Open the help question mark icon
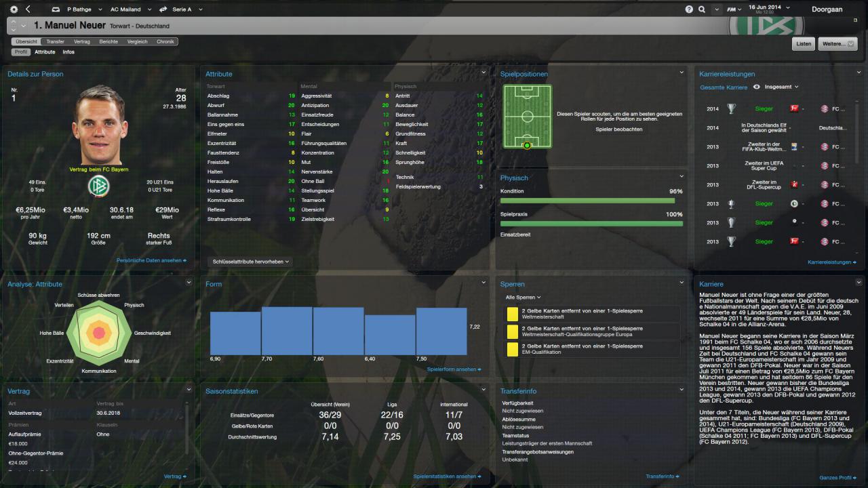 pyautogui.click(x=690, y=9)
